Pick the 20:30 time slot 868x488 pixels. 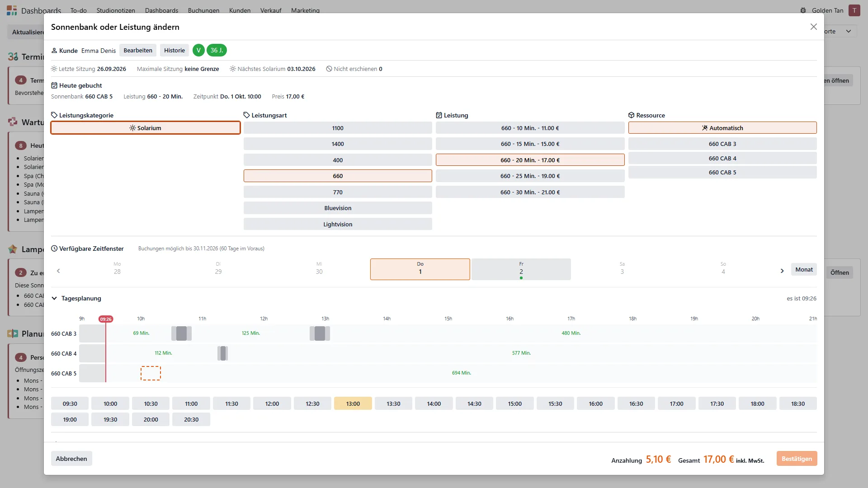click(191, 419)
